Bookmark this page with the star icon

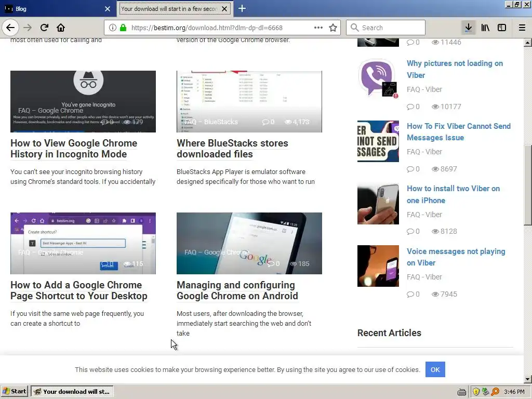(333, 28)
